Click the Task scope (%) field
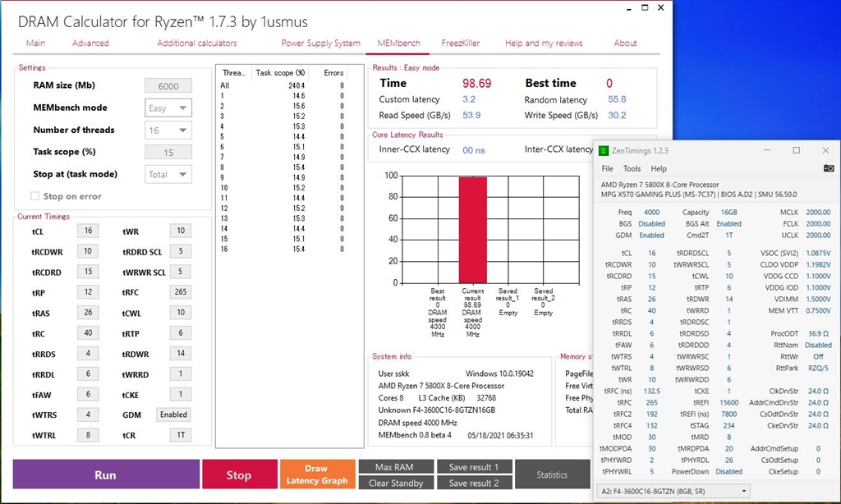The width and height of the screenshot is (841, 504). point(168,153)
